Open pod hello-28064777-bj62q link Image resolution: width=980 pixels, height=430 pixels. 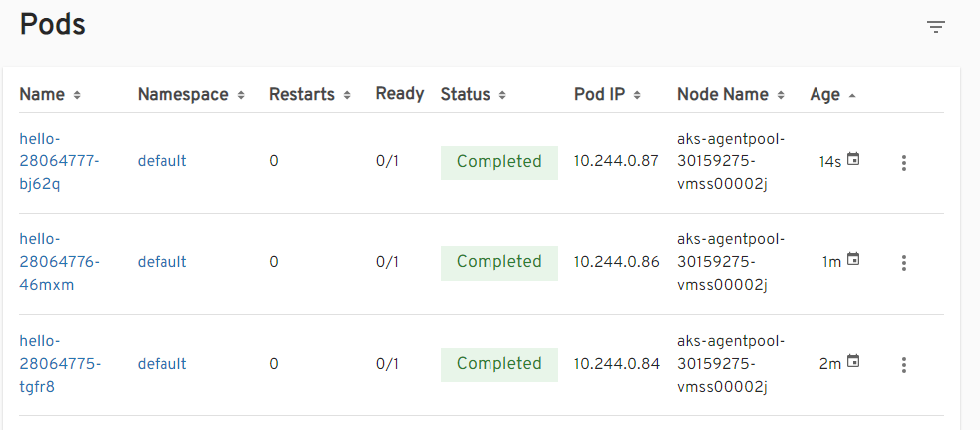[59, 161]
